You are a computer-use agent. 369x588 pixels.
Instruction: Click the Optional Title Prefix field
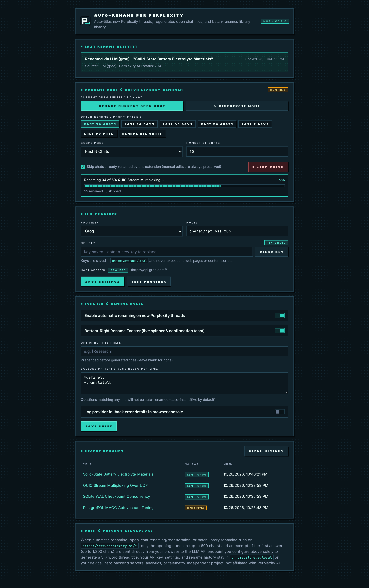click(184, 351)
